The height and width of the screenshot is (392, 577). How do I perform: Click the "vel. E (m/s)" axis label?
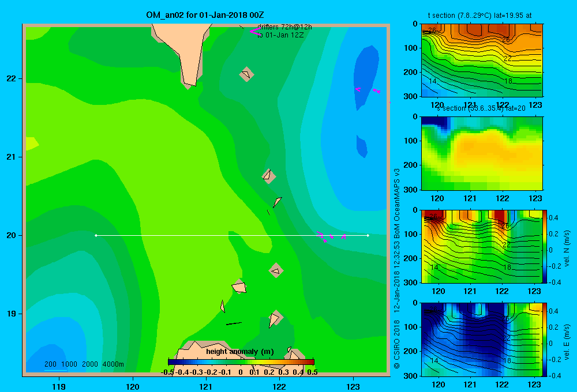[x=567, y=342]
